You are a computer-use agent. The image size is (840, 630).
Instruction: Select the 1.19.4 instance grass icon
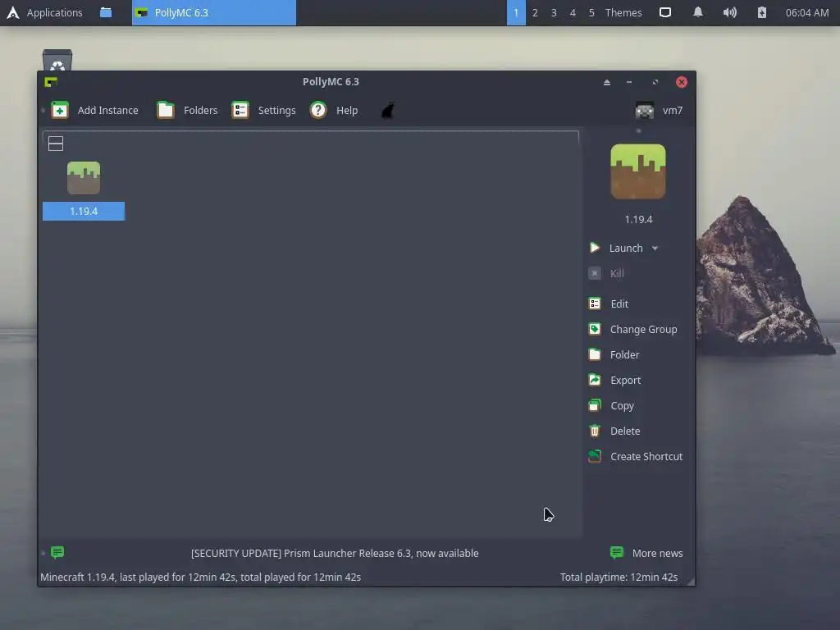tap(84, 178)
